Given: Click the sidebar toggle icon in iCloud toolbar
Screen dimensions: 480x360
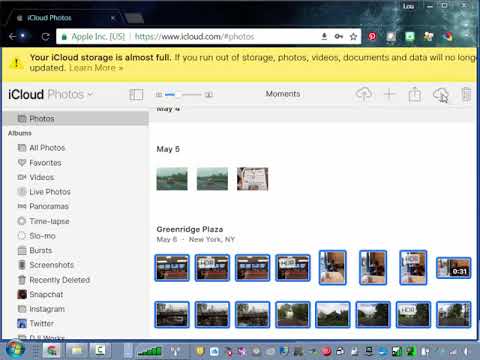Looking at the screenshot, I should 136,95.
